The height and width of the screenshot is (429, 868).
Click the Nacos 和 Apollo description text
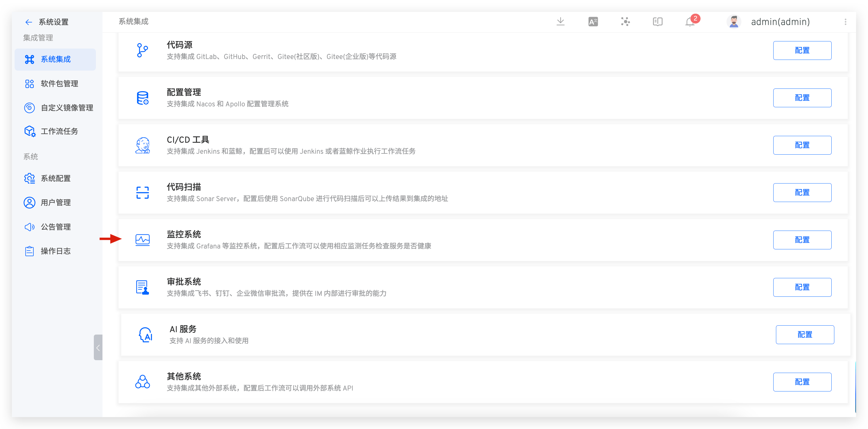(x=228, y=104)
